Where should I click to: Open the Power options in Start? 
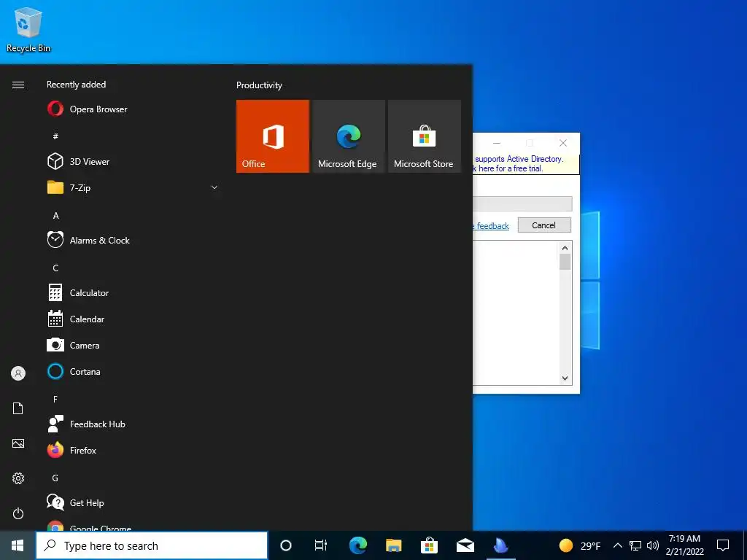click(x=18, y=513)
